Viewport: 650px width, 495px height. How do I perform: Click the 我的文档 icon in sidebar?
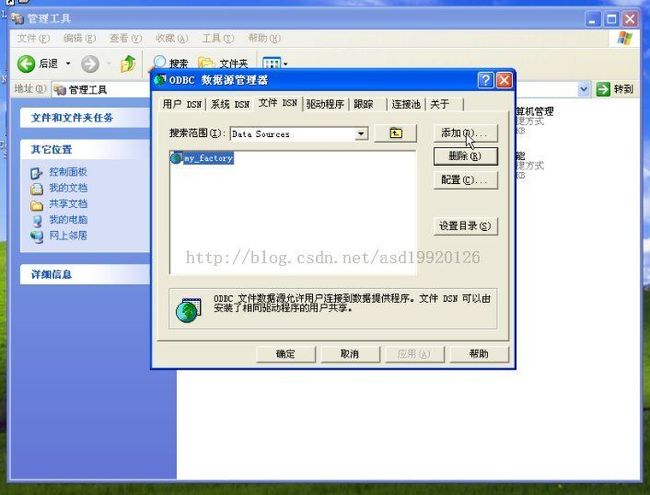36,189
